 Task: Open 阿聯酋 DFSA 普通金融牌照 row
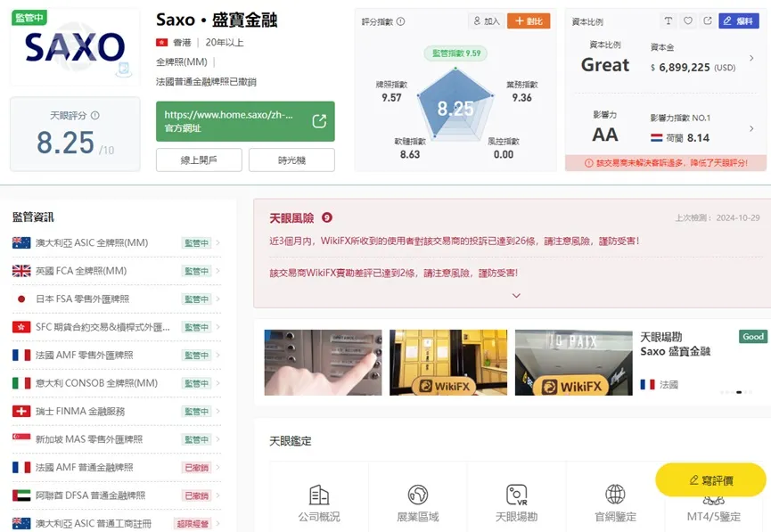(117, 495)
